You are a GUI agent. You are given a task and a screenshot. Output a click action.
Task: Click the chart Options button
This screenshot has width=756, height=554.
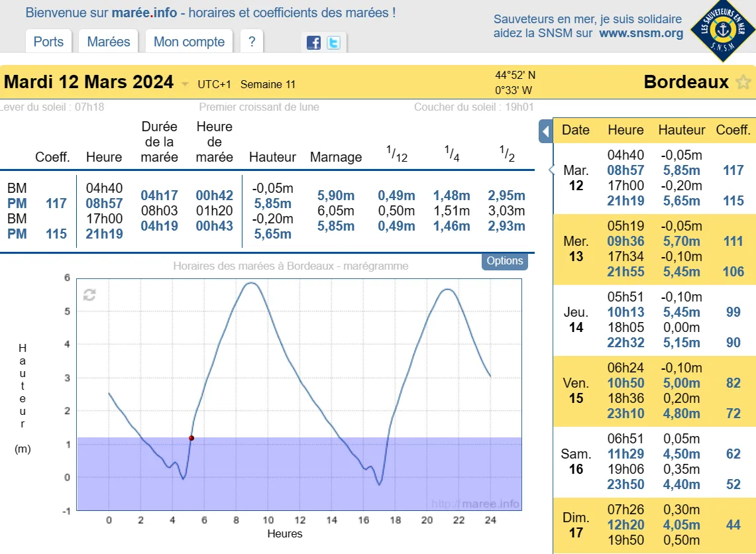[x=505, y=261]
